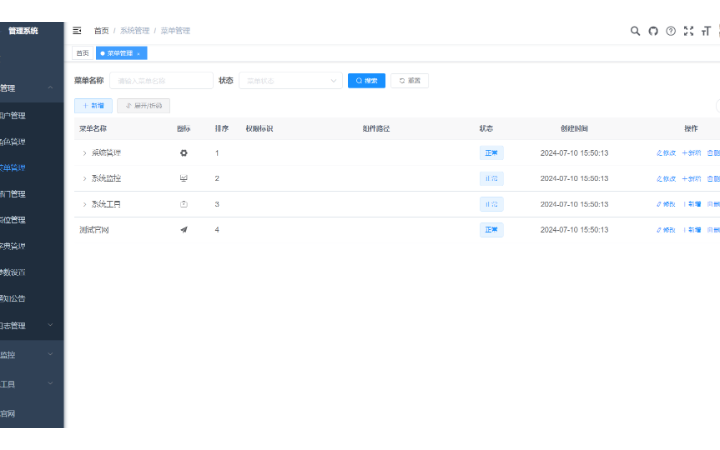Click the paper-plane icon in 官网 row
The width and height of the screenshot is (720, 450).
point(184,230)
